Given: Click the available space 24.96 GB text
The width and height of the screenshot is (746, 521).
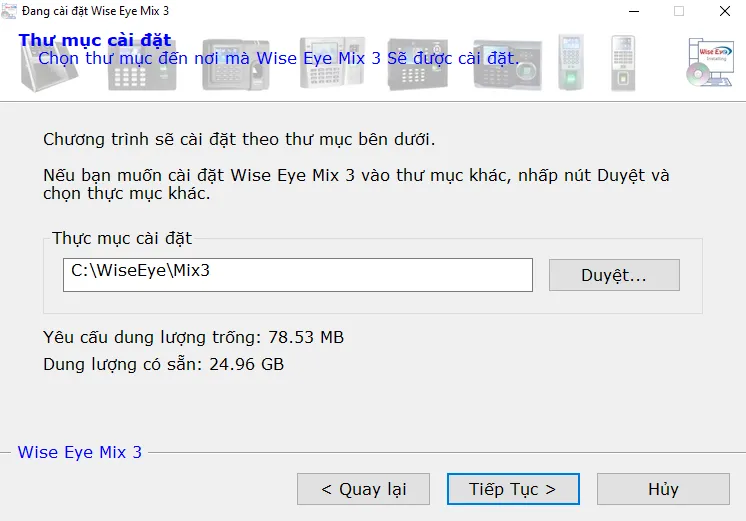Looking at the screenshot, I should point(163,364).
